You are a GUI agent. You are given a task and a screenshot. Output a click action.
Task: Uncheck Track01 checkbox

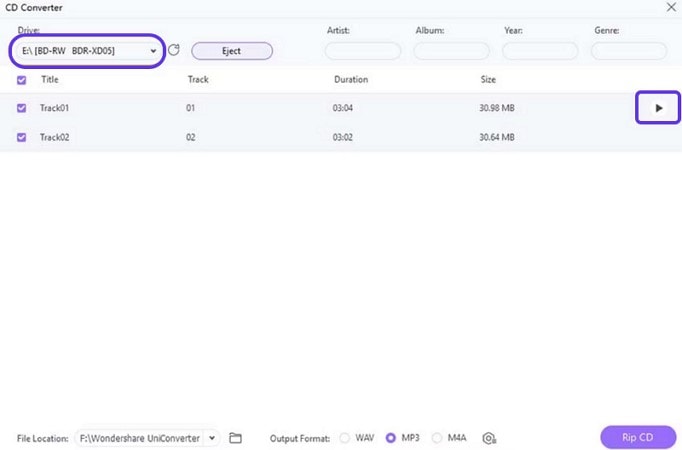[21, 108]
